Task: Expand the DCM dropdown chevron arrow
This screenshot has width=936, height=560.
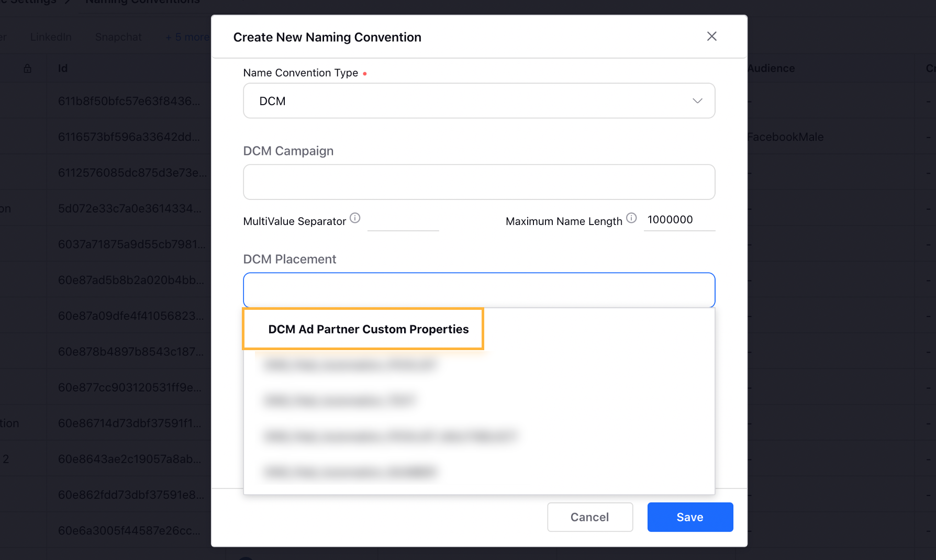Action: point(697,100)
